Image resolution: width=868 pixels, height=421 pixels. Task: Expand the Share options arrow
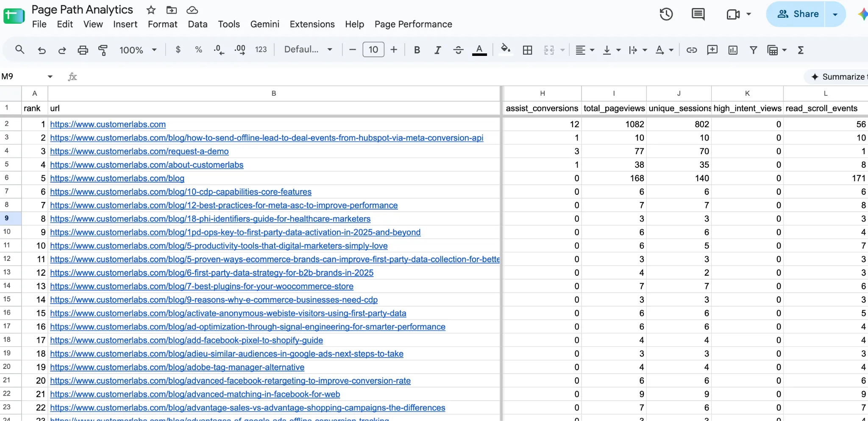835,14
